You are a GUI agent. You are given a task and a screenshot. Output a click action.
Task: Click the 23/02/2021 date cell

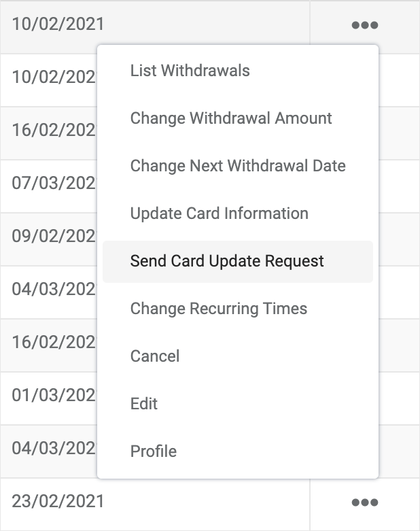point(58,502)
